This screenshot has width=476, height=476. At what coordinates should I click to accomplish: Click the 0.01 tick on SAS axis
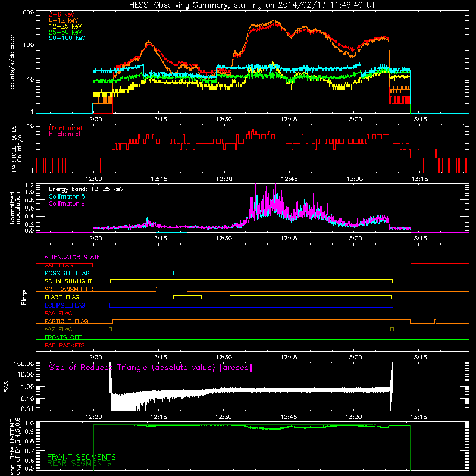[27, 409]
